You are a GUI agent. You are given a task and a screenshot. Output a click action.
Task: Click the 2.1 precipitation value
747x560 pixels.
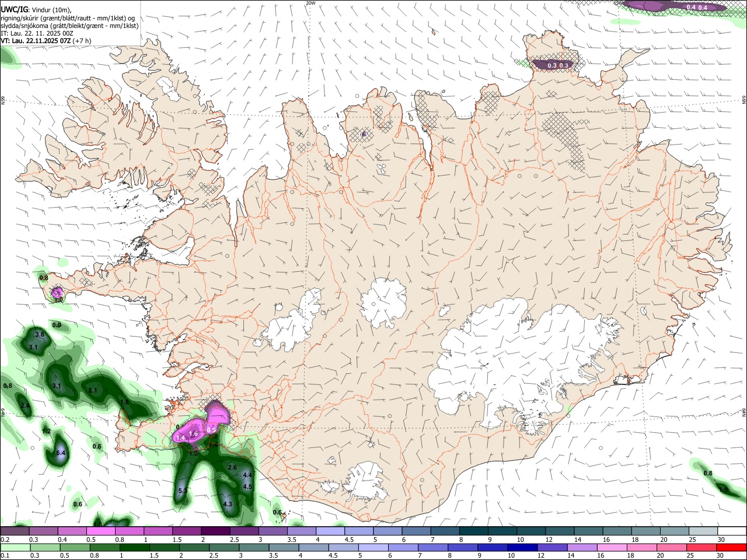[93, 391]
